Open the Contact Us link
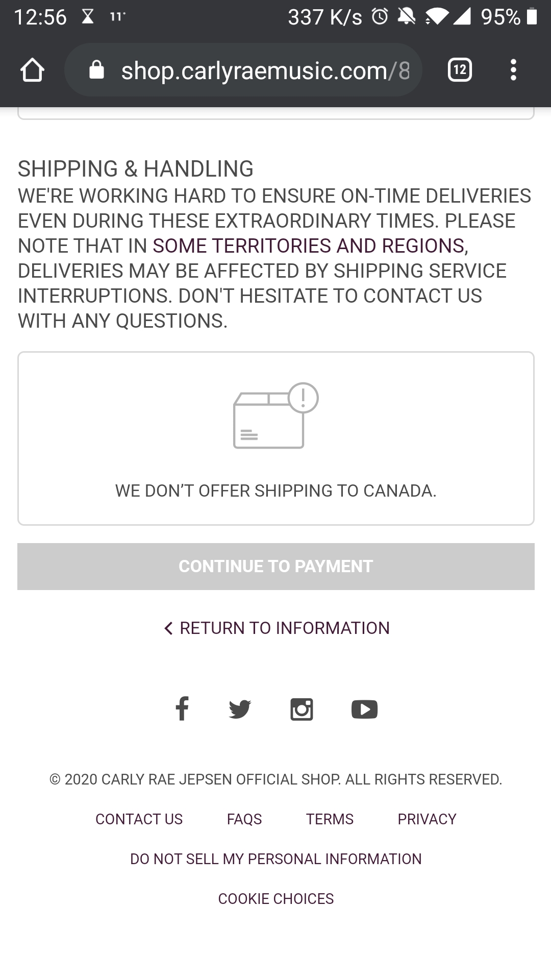 click(138, 819)
